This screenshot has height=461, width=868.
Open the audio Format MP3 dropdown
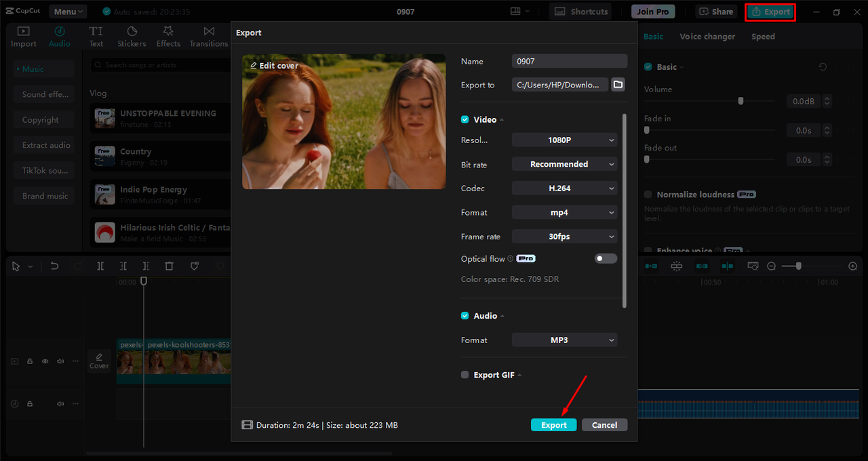pyautogui.click(x=564, y=340)
